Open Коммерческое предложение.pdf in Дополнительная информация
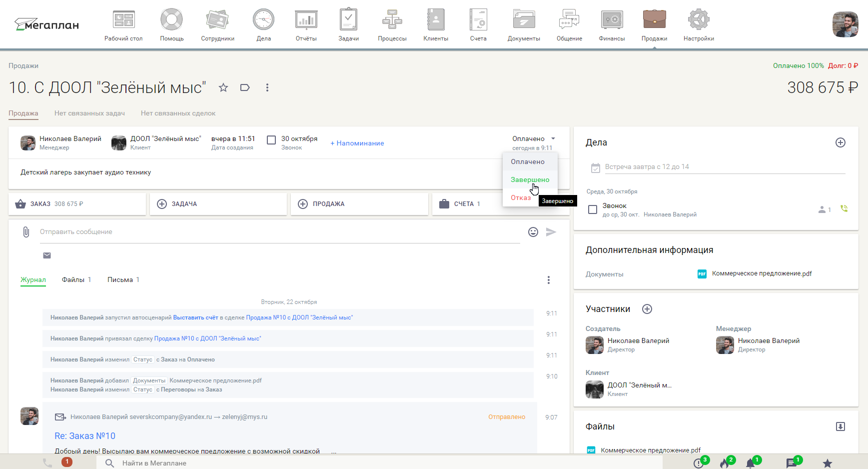 tap(762, 273)
